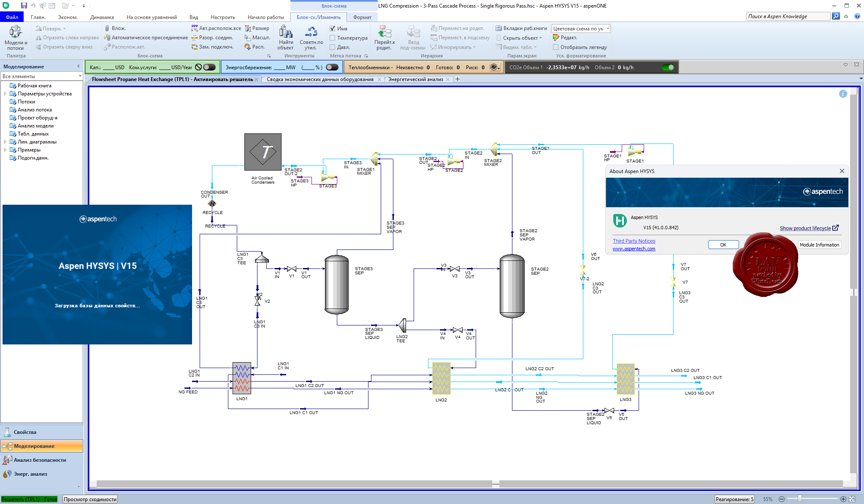Switch to Энергетический анализ document tab
Image resolution: width=864 pixels, height=504 pixels.
[416, 79]
